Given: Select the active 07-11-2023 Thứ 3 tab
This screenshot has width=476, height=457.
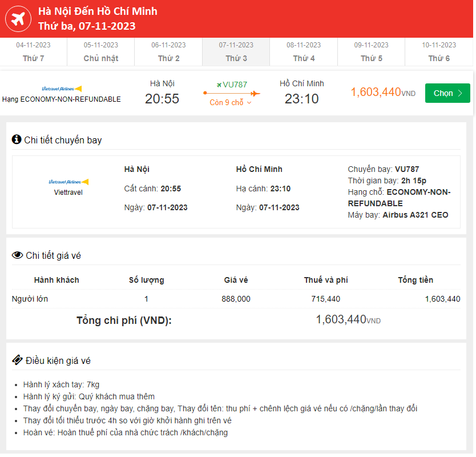Looking at the screenshot, I should 236,52.
